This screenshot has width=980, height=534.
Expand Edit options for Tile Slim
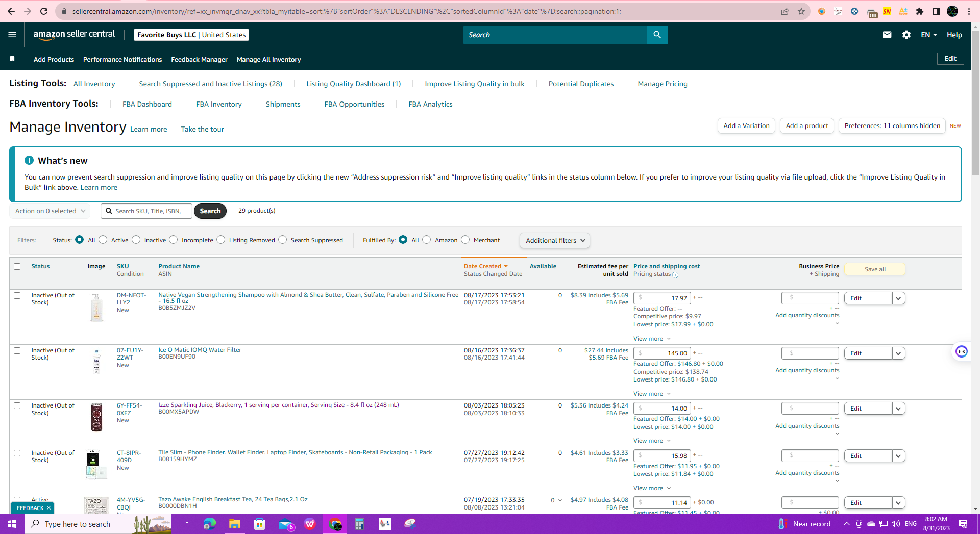[x=899, y=456]
